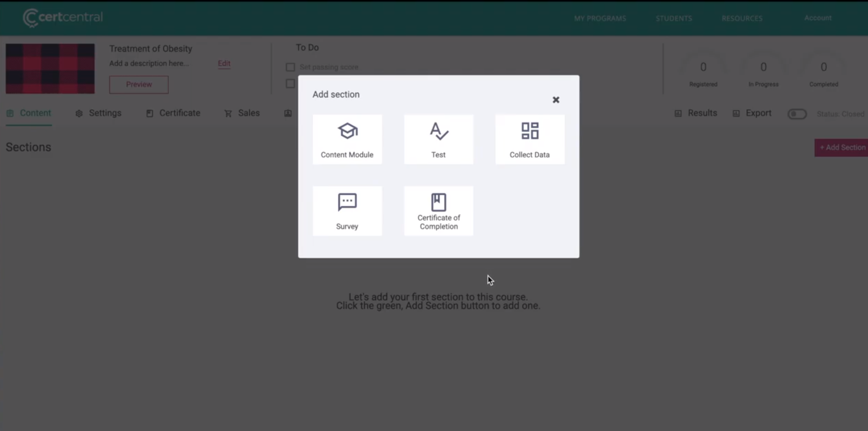The image size is (868, 431).
Task: Check the Set passing score checkbox
Action: (290, 67)
